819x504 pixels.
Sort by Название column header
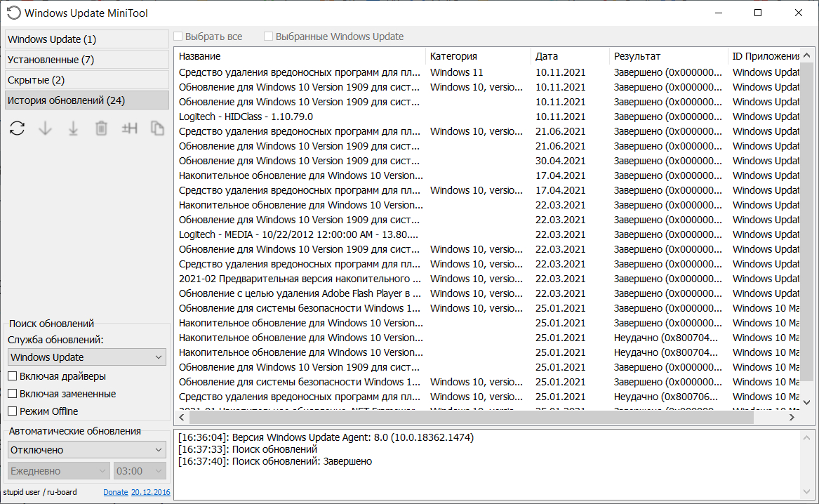[x=300, y=56]
